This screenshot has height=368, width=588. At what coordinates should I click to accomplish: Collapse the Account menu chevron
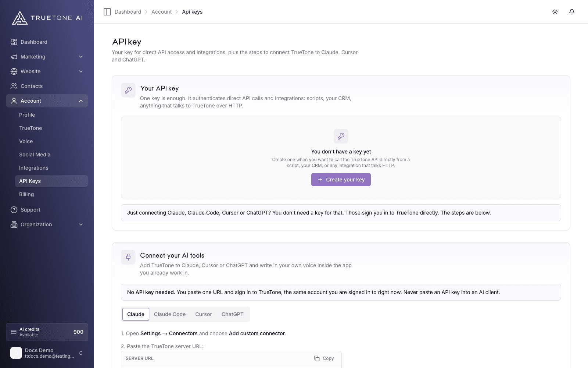(x=81, y=101)
